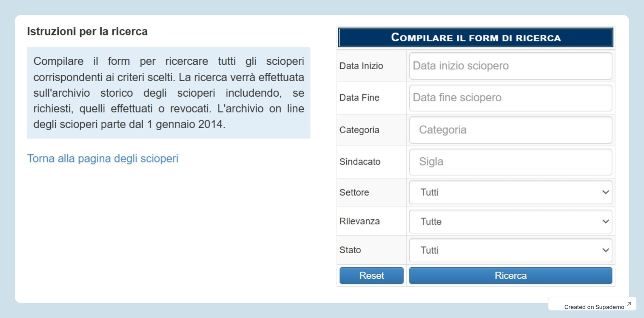
Task: Click the Settore dropdown chevron arrow
Action: (605, 192)
